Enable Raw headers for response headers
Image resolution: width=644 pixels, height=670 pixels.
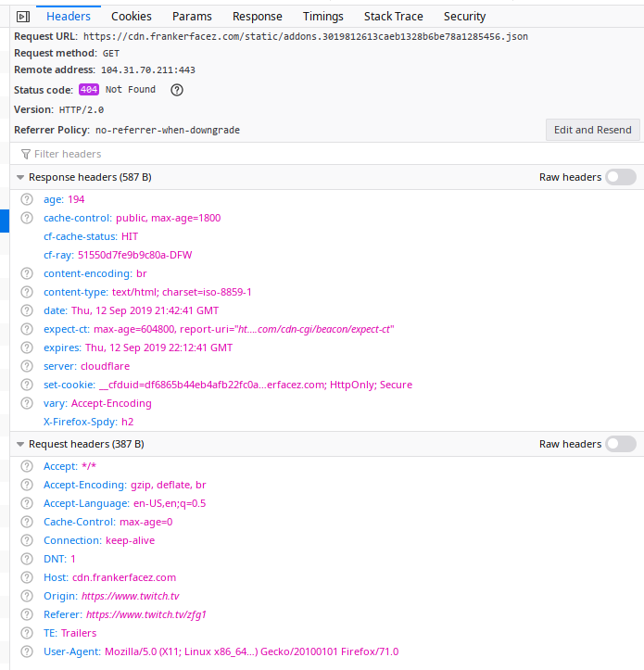point(621,177)
